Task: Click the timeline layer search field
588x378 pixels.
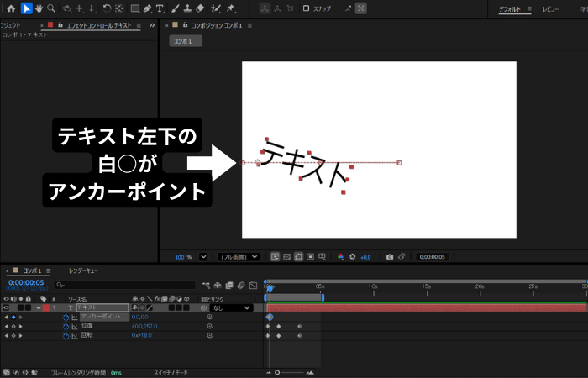Action: (124, 286)
